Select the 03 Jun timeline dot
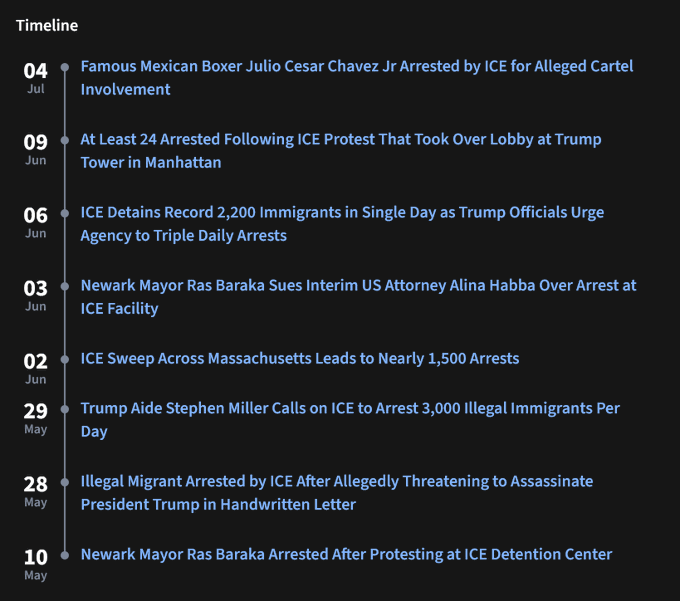The height and width of the screenshot is (601, 680). click(x=65, y=286)
